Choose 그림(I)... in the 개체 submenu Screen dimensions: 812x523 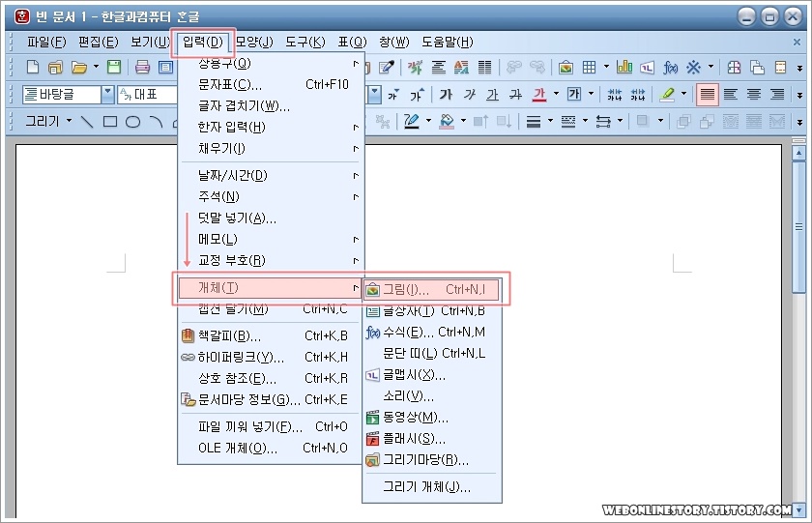point(432,289)
